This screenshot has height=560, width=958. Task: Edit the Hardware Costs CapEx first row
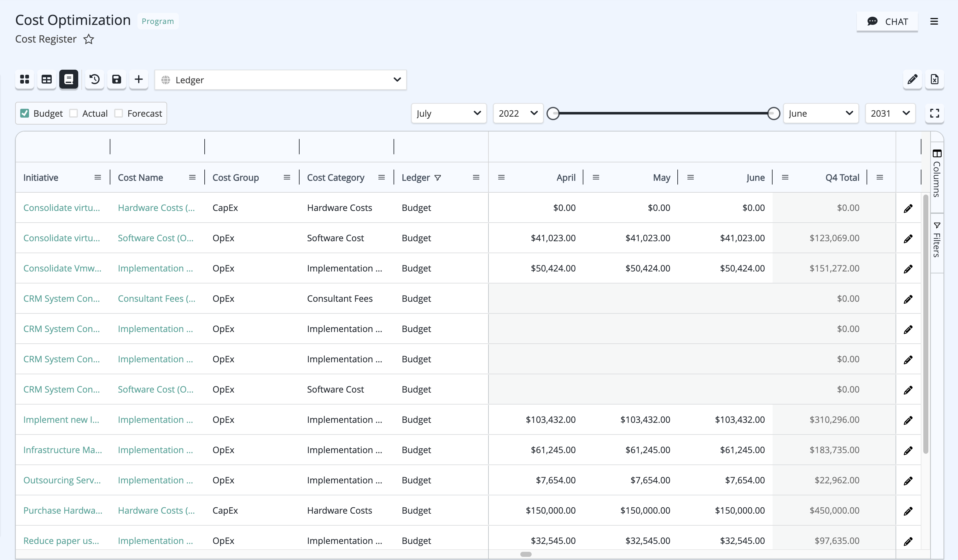(908, 208)
